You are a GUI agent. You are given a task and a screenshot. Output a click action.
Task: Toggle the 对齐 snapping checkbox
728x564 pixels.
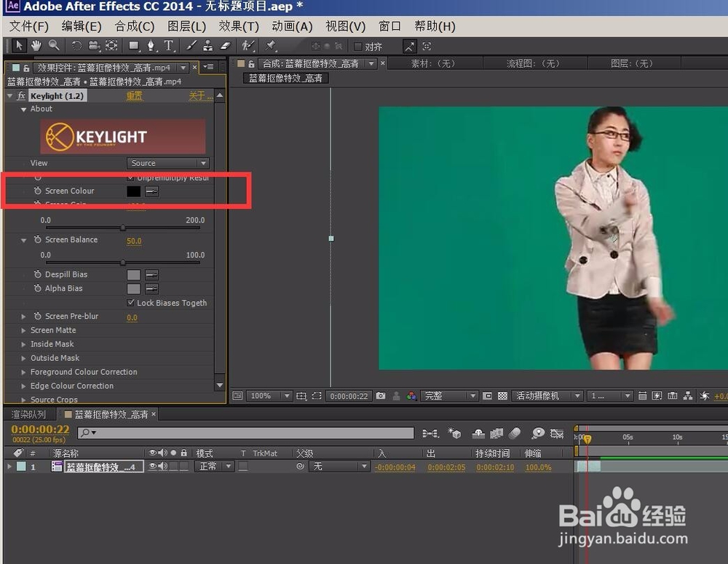coord(358,47)
